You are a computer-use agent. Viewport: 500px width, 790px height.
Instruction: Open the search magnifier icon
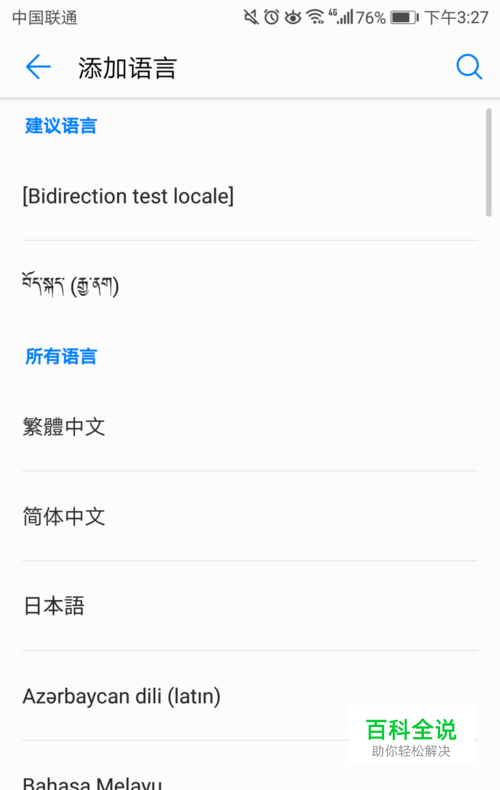pyautogui.click(x=469, y=67)
